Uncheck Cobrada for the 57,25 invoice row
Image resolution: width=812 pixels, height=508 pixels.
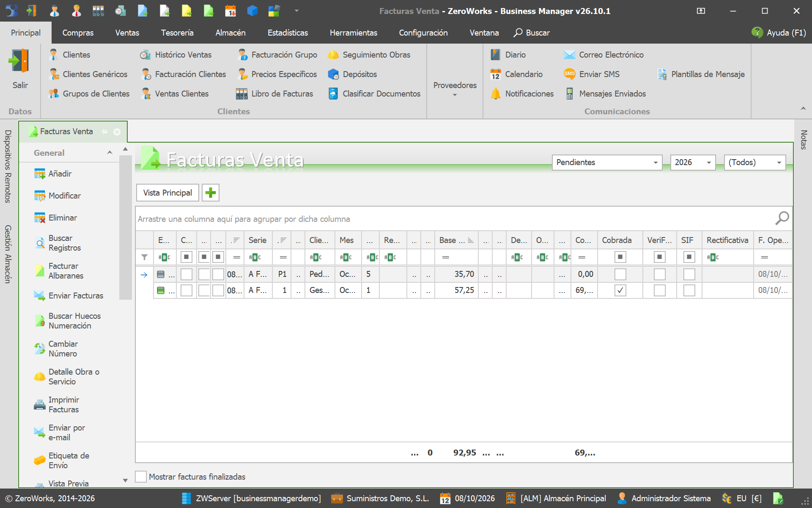[620, 290]
